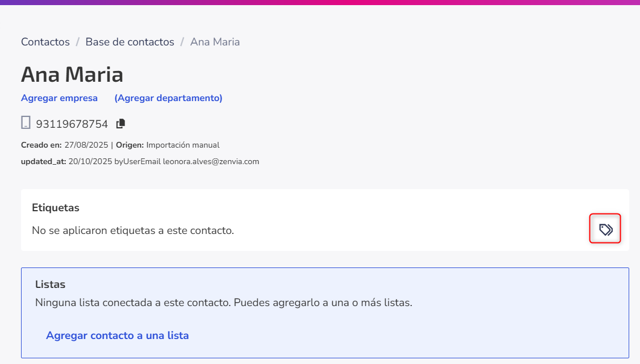This screenshot has width=640, height=364.
Task: Click the email leonora.alves@zenvia.com
Action: coord(211,162)
